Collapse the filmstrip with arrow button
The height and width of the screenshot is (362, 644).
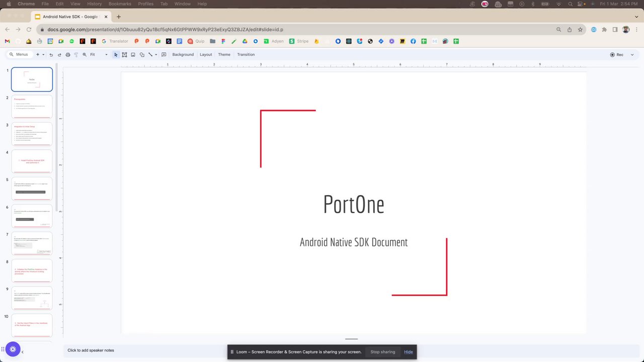pyautogui.click(x=22, y=352)
